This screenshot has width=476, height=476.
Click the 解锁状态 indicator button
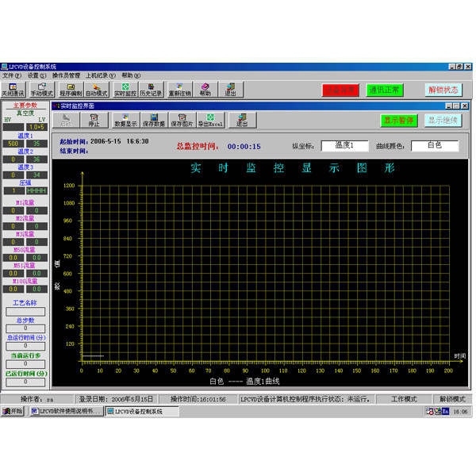pyautogui.click(x=443, y=90)
